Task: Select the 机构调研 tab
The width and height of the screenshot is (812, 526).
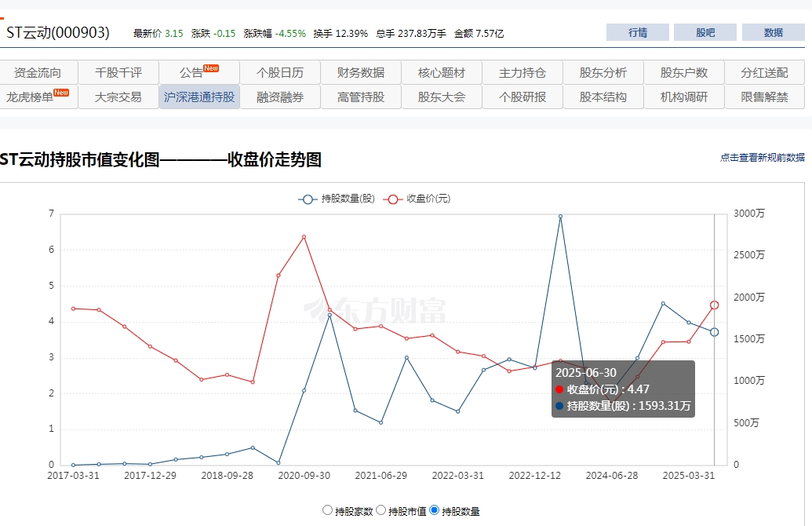Action: pos(684,97)
